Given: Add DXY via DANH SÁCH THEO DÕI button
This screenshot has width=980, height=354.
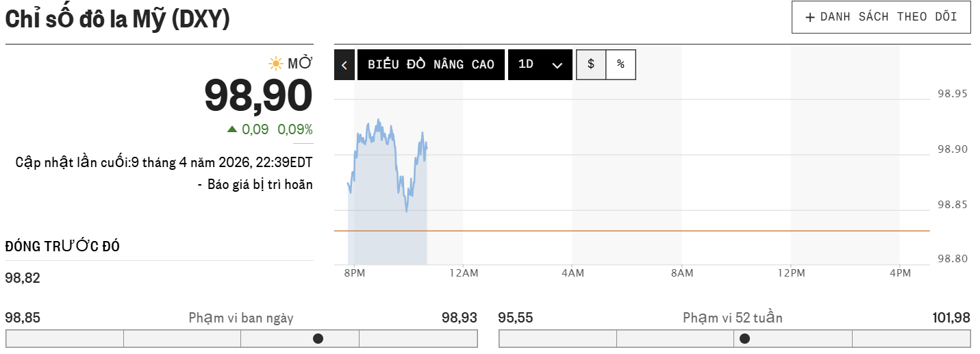Looking at the screenshot, I should tap(888, 17).
